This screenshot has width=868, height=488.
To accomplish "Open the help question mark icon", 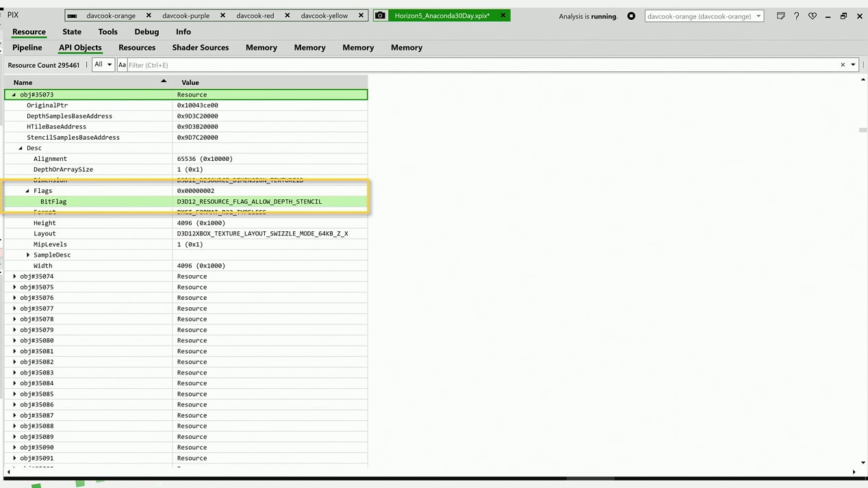I will pos(796,16).
